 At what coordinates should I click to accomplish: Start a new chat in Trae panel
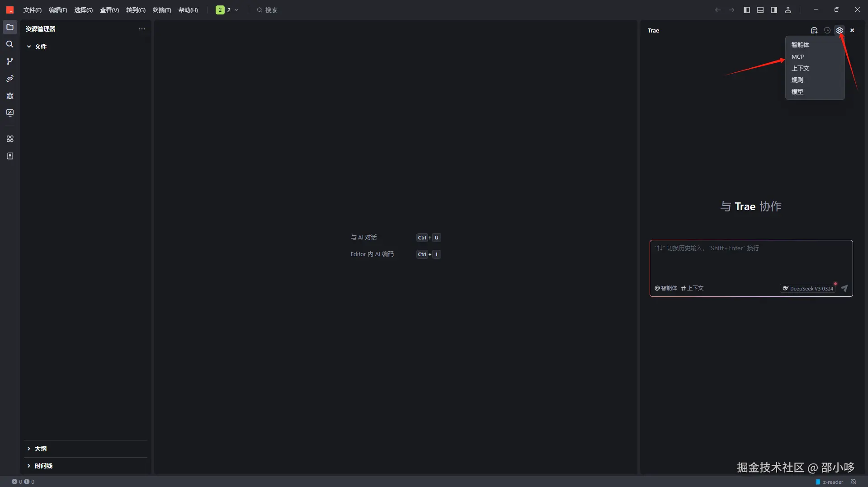[x=814, y=30]
